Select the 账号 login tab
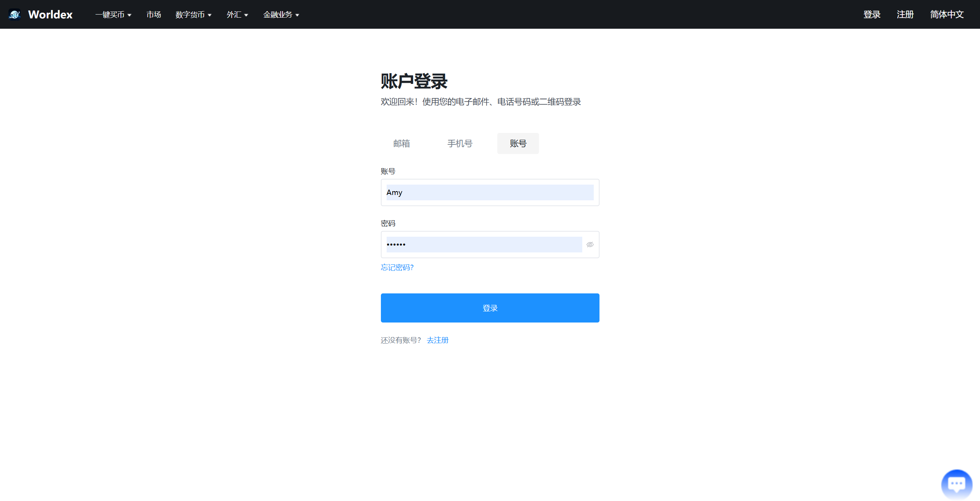 click(x=518, y=144)
